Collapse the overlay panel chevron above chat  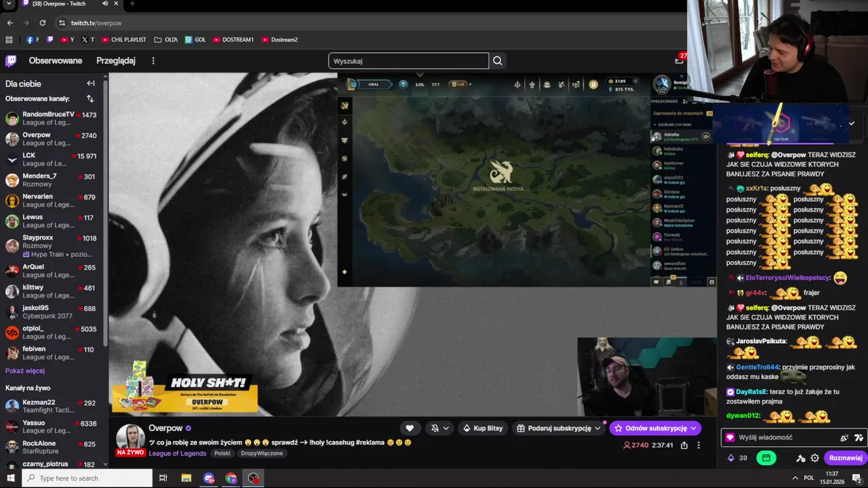tap(852, 123)
